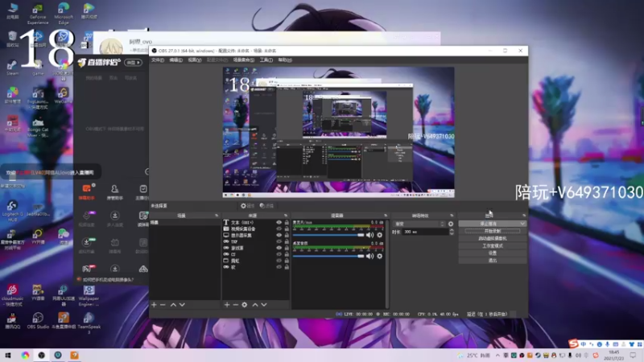Toggle visibility eye of CS source
Viewport: 644px width, 362px height.
point(279,254)
